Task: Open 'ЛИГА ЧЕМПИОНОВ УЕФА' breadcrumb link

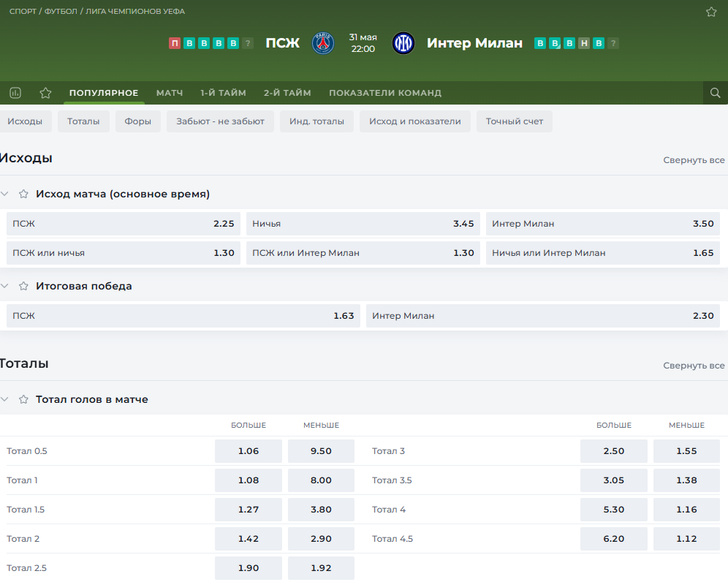Action: click(135, 11)
